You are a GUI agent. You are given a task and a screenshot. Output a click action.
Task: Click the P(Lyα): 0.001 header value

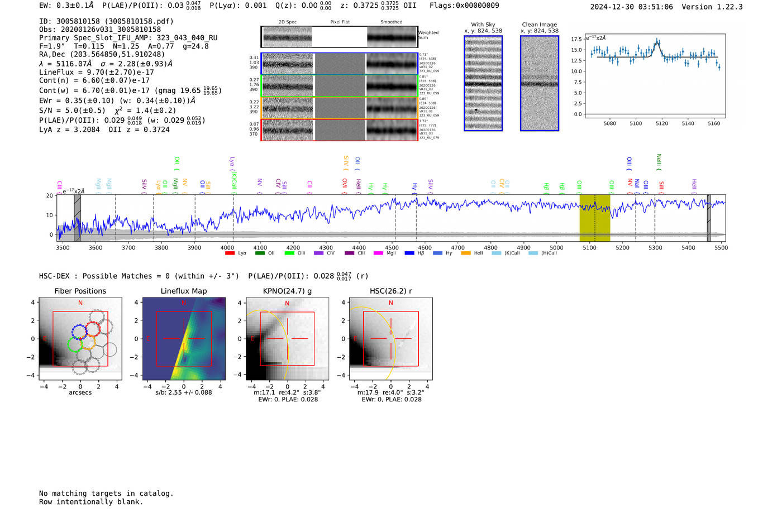coord(239,6)
